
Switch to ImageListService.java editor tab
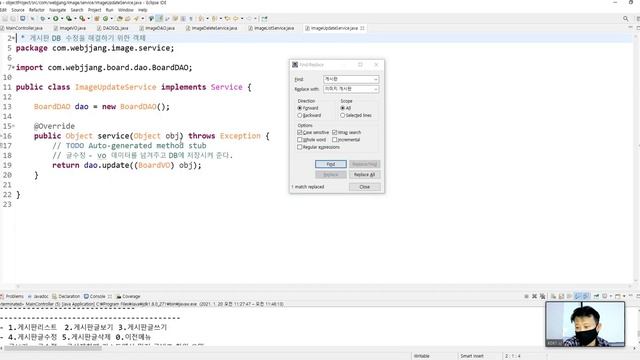coord(271,28)
